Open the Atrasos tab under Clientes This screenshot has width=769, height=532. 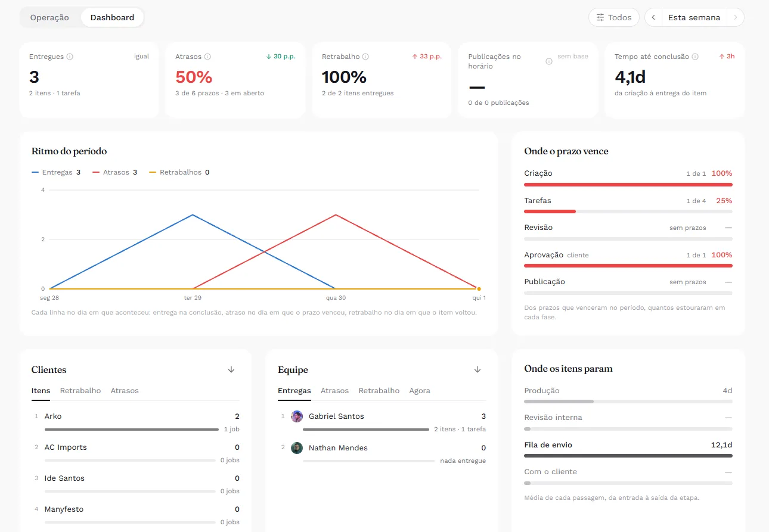(x=125, y=391)
